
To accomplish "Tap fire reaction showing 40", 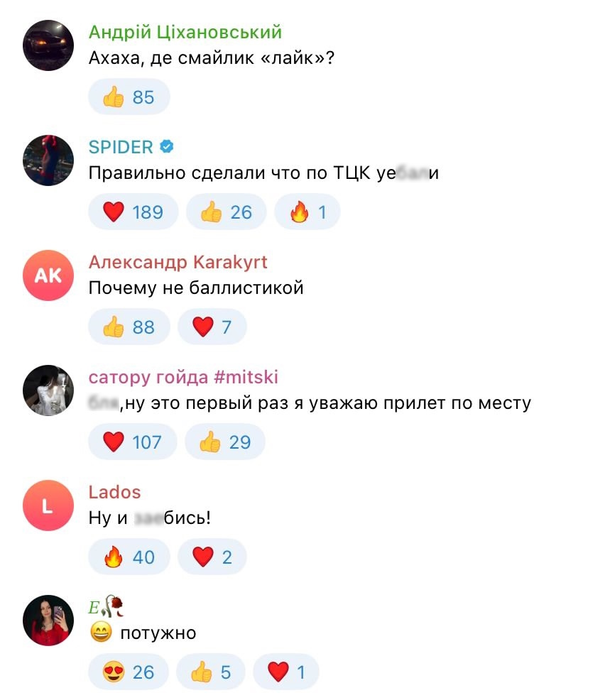I will coord(129,557).
